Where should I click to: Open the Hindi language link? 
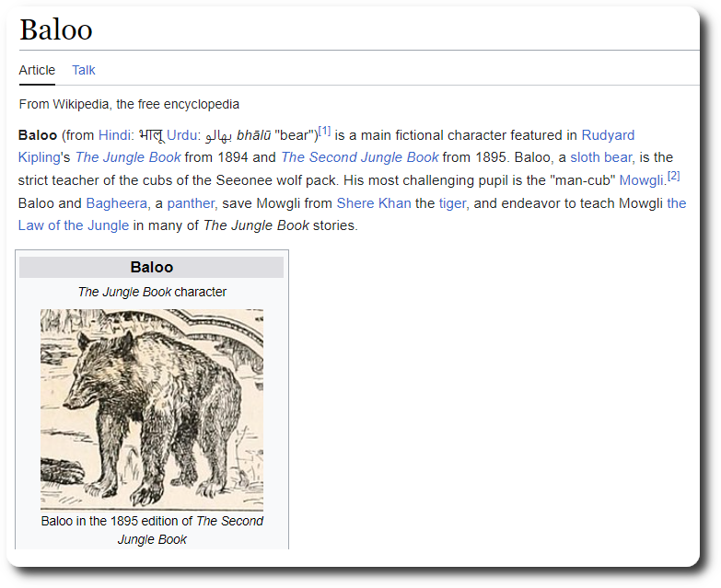tap(115, 135)
